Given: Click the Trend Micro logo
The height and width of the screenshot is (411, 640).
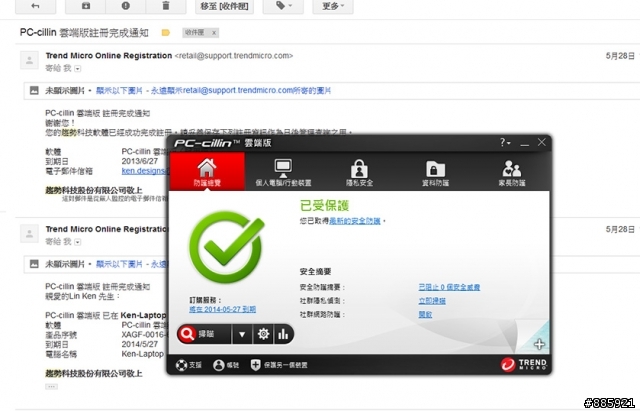Looking at the screenshot, I should (x=524, y=364).
